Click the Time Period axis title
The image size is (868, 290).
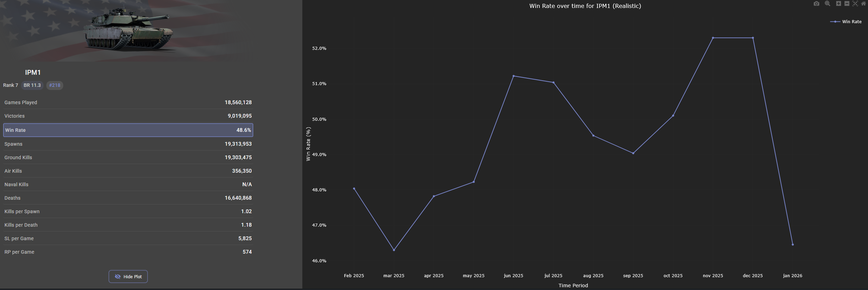[x=573, y=286]
